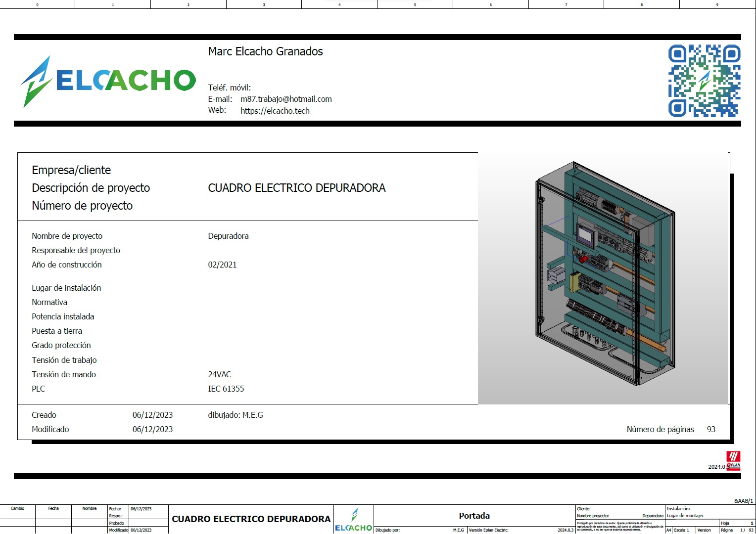Click the small Elcacho logo in title block
The height and width of the screenshot is (534, 756).
pos(354,520)
